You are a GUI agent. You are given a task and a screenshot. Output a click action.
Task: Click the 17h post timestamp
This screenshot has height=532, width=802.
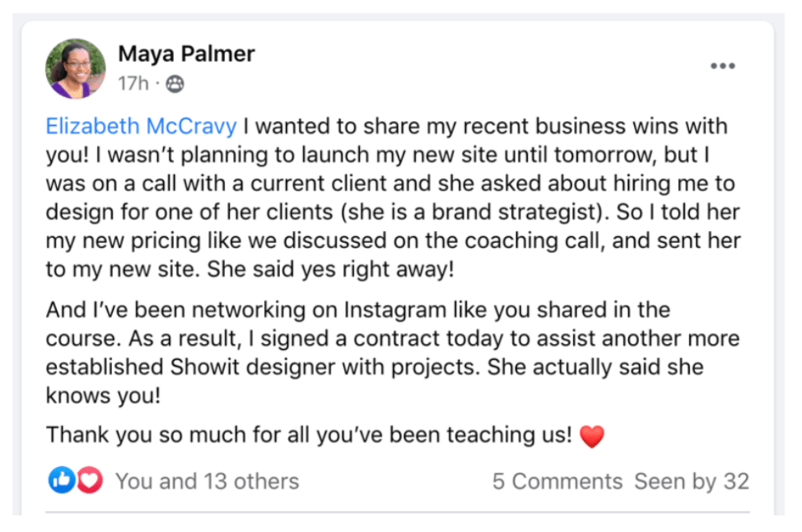point(133,84)
